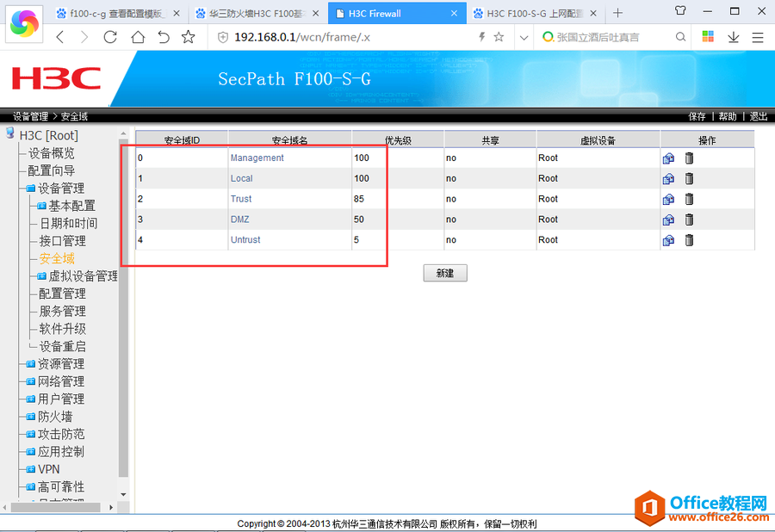775x532 pixels.
Task: Click the lightning speed mode icon
Action: coord(482,36)
